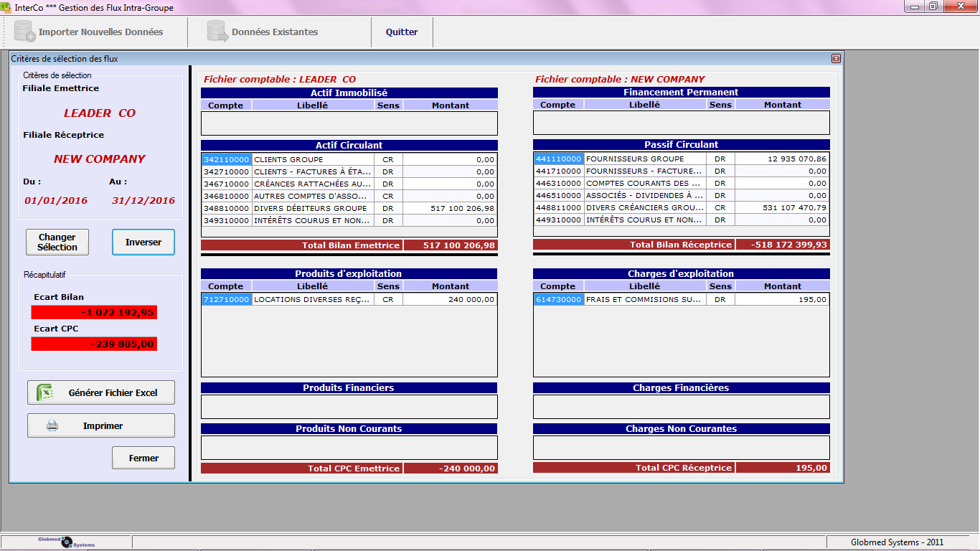Select account 446310000 COMPTES COURANTS row
The image size is (980, 551).
point(681,183)
